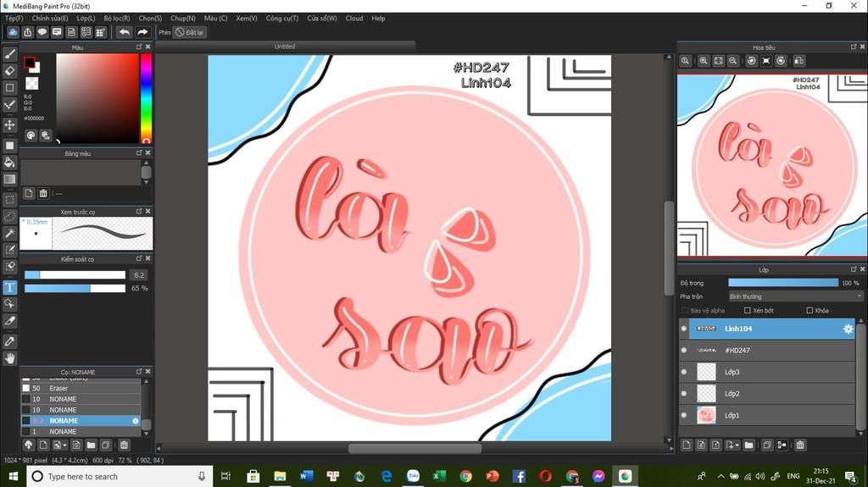Click the delete brush trash icon
The height and width of the screenshot is (487, 868).
[124, 445]
